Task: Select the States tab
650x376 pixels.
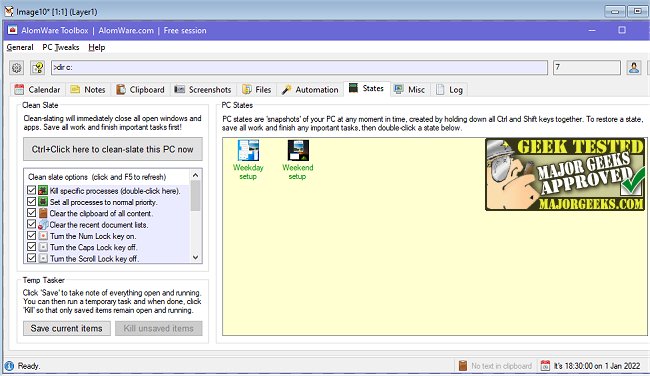Action: (x=366, y=88)
